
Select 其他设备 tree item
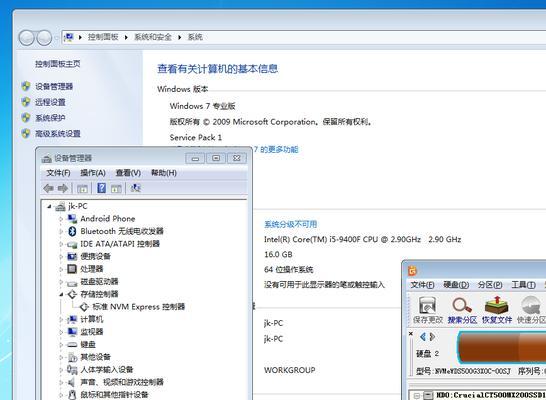[95, 357]
